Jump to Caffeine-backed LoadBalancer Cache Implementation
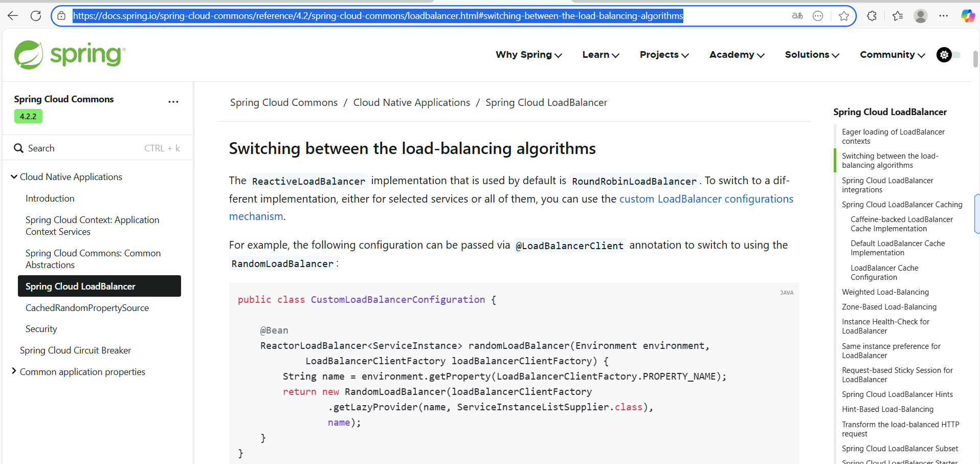The image size is (980, 464). [x=902, y=224]
